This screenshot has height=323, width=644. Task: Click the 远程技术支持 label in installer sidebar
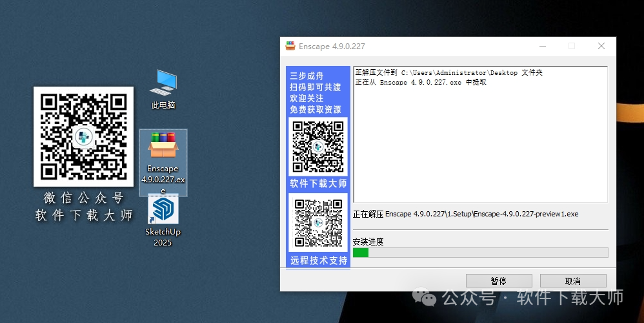[x=319, y=260]
